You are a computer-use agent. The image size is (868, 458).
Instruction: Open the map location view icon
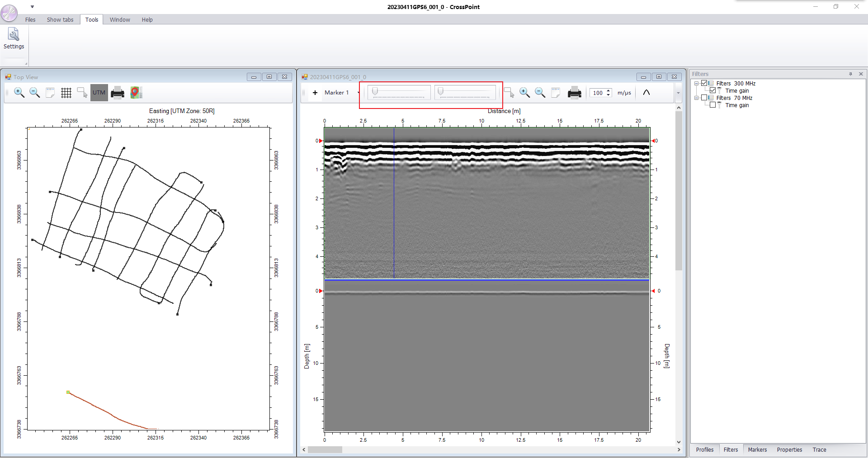pos(136,93)
